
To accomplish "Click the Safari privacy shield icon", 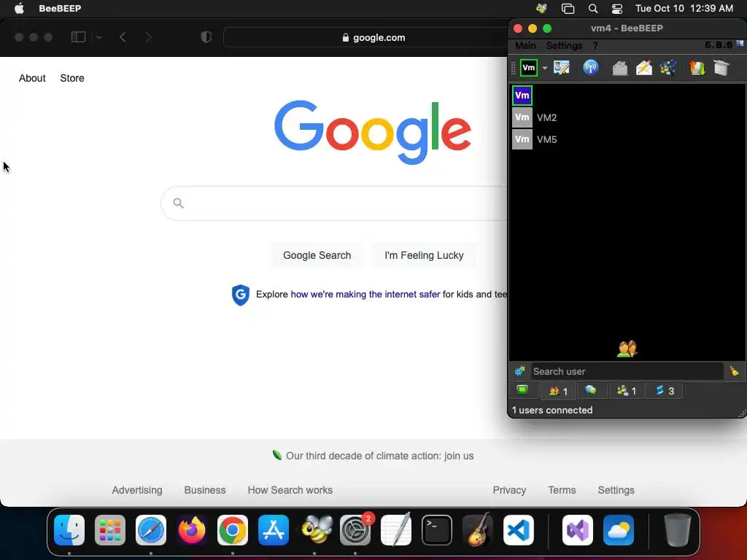I will [206, 37].
